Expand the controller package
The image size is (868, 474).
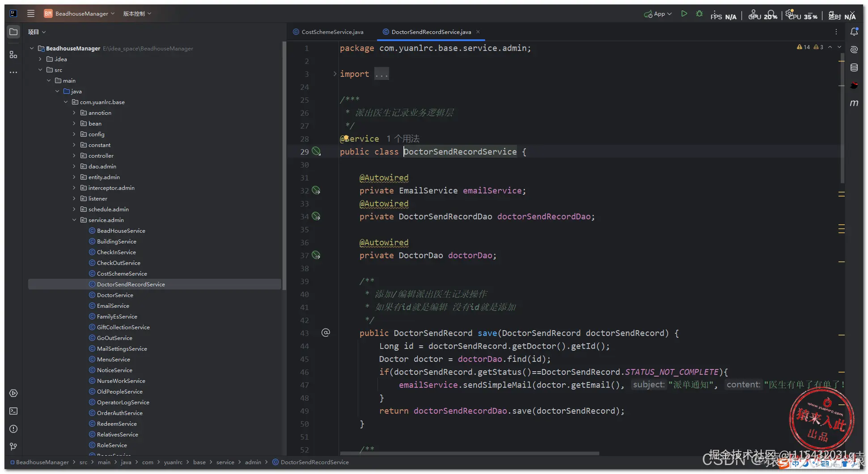tap(74, 155)
